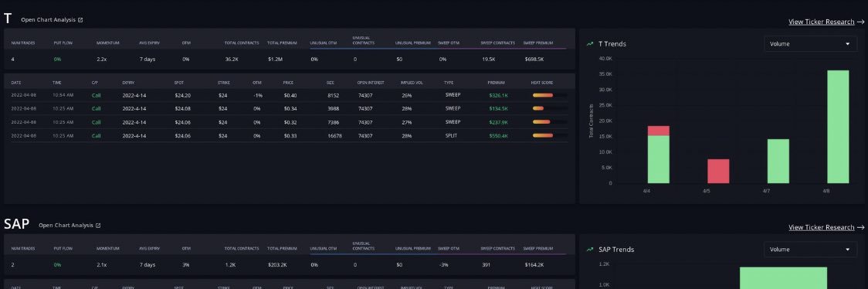Screen dimensions: 868x289
Task: Click T's sweep contracts value 19.5K
Action: click(488, 59)
